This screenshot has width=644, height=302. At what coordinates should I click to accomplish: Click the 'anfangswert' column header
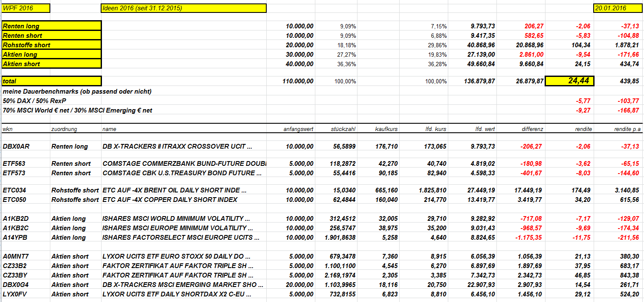(299, 129)
